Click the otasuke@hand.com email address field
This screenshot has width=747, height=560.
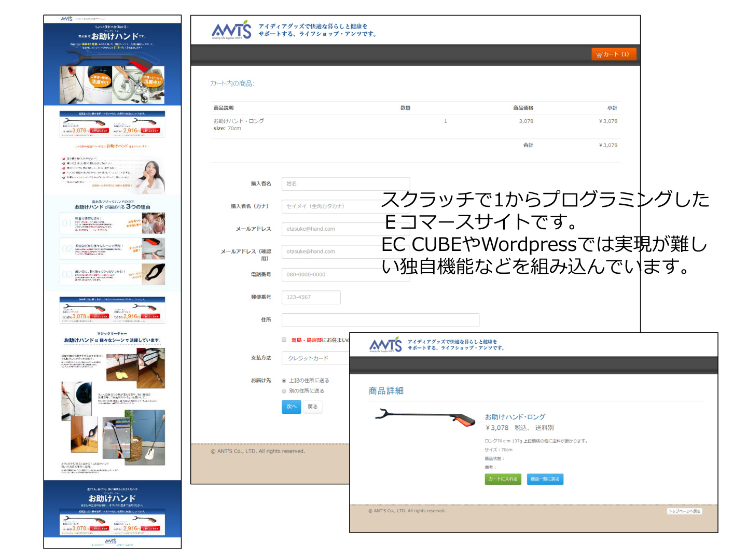point(345,229)
